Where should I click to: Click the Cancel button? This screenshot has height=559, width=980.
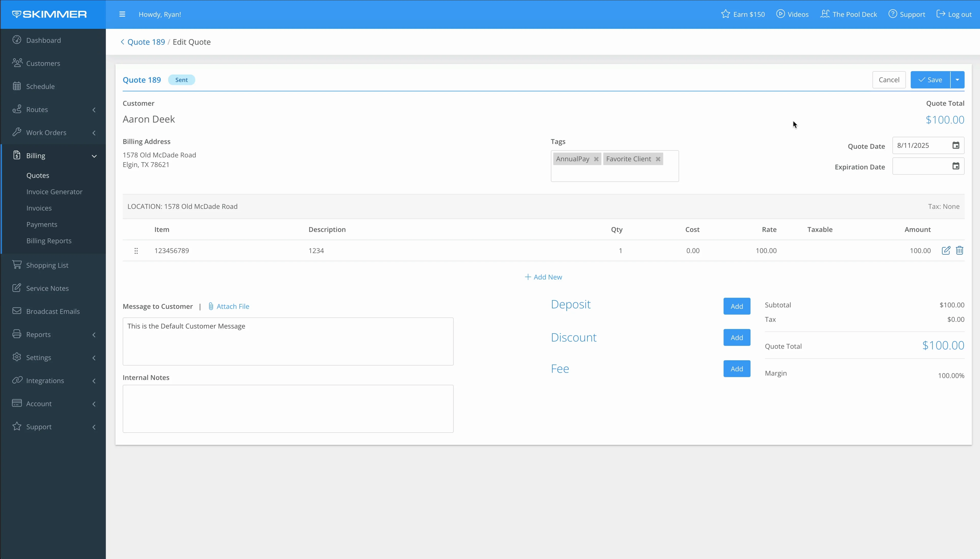click(889, 80)
